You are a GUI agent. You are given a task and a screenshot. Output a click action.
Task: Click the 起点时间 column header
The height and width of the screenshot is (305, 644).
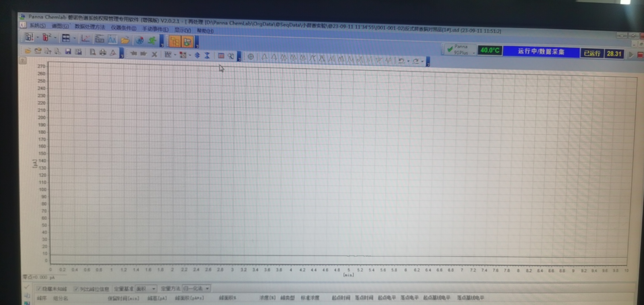point(341,297)
